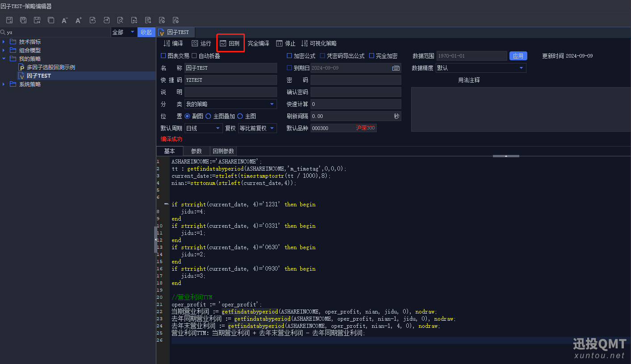The image size is (631, 364).
Task: Click 完全编译 full compile
Action: click(x=258, y=43)
